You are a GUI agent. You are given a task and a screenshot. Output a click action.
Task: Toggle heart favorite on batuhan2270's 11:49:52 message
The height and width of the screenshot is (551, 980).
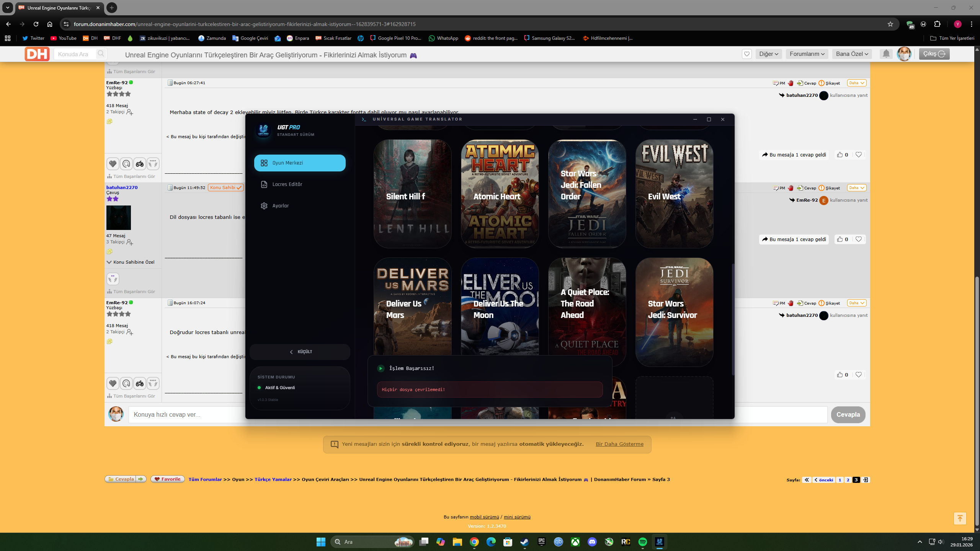tap(859, 239)
